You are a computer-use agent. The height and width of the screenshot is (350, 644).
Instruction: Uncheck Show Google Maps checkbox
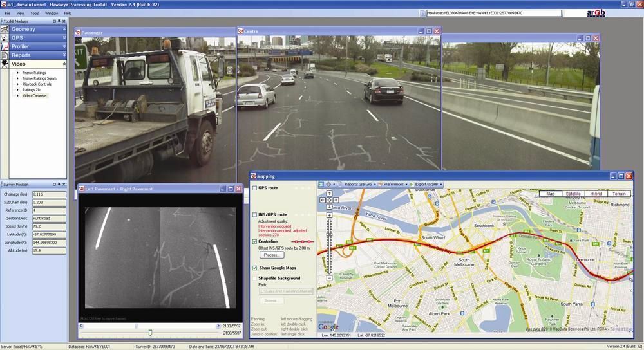pyautogui.click(x=254, y=268)
